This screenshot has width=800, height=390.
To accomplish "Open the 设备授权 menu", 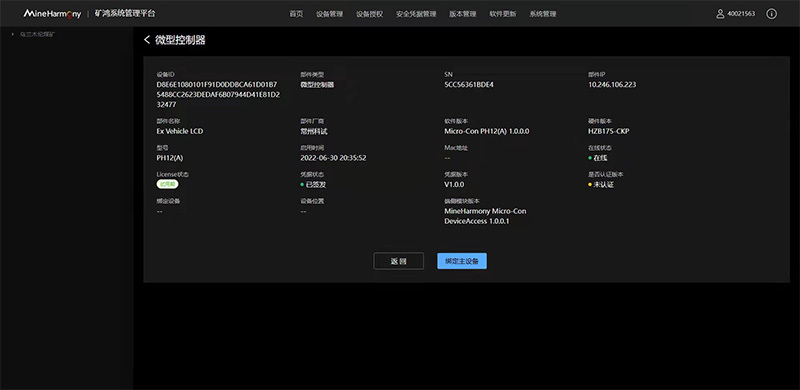I will tap(369, 14).
